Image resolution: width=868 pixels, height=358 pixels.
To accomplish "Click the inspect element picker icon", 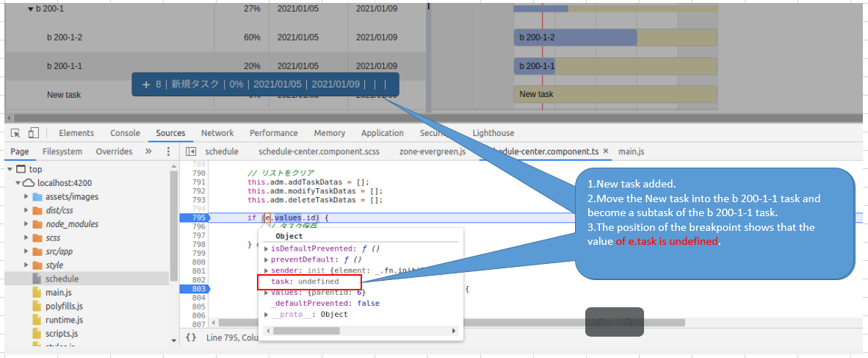I will [x=15, y=133].
